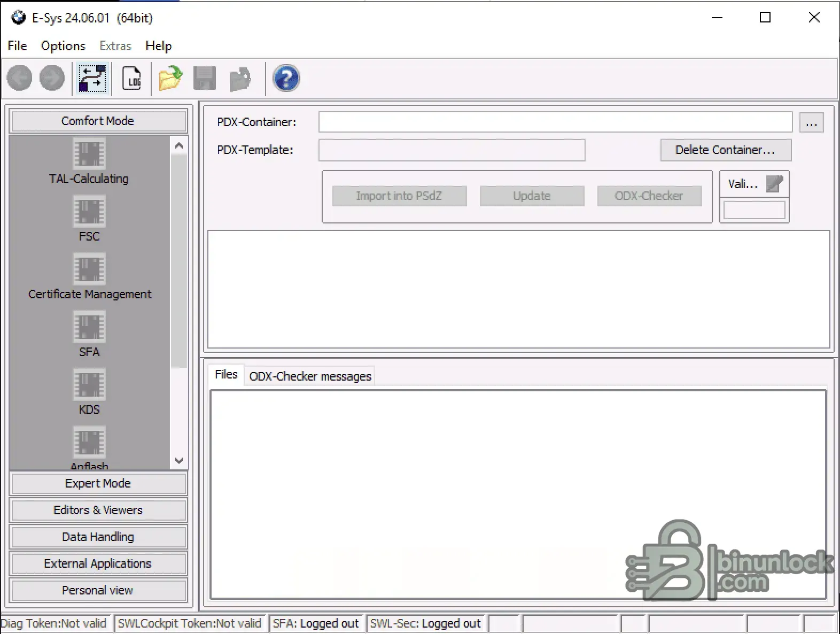Click the Certificate Management label text

click(x=90, y=294)
